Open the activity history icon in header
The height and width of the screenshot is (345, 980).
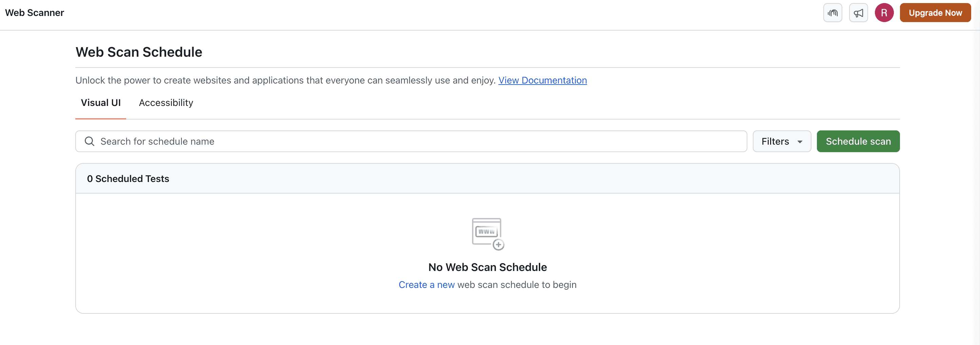(x=832, y=13)
